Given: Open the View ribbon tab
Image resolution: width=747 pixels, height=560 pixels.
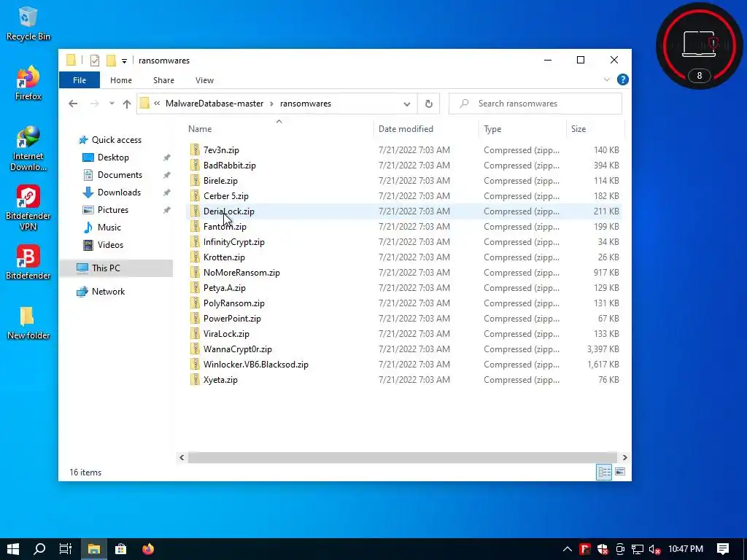Looking at the screenshot, I should point(204,80).
